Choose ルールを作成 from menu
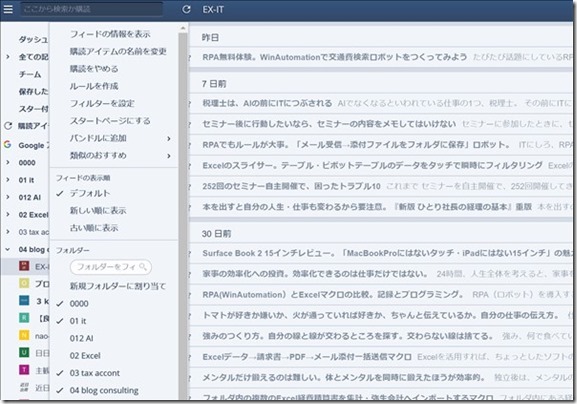 (x=94, y=86)
